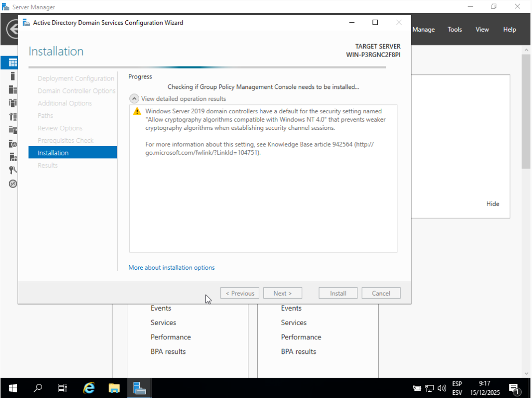Click the yellow warning icon in results

point(137,111)
